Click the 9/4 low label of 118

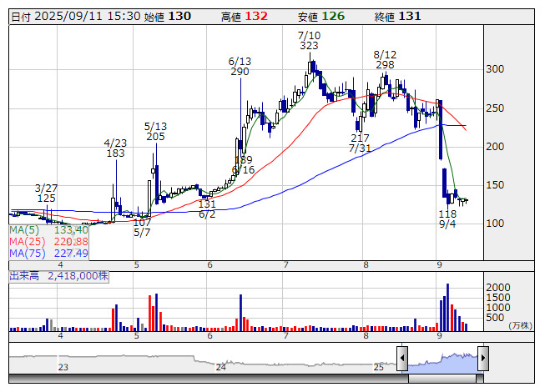click(x=448, y=219)
